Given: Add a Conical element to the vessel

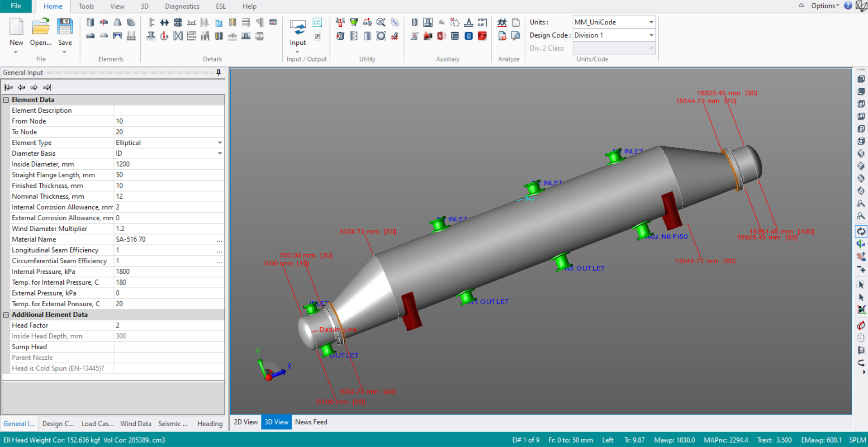Looking at the screenshot, I should [x=117, y=22].
